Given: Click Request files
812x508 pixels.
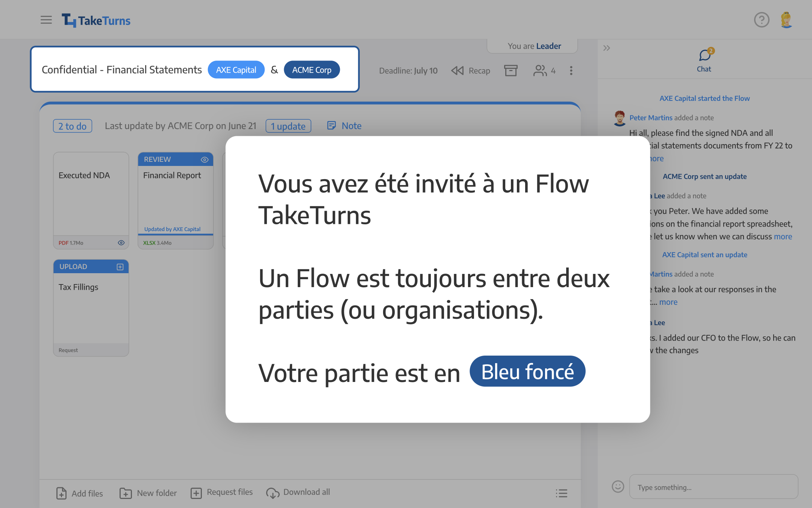Looking at the screenshot, I should coord(221,493).
